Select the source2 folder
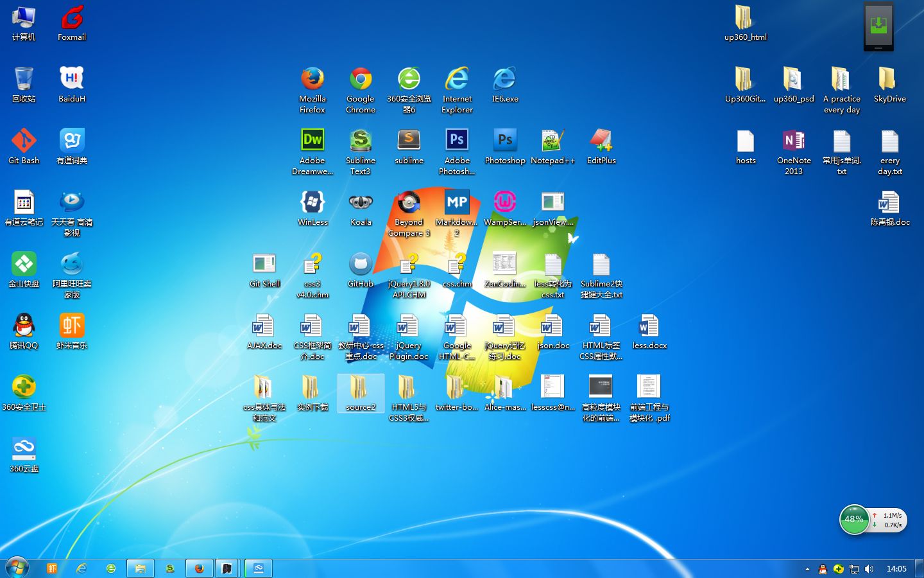 [x=361, y=393]
